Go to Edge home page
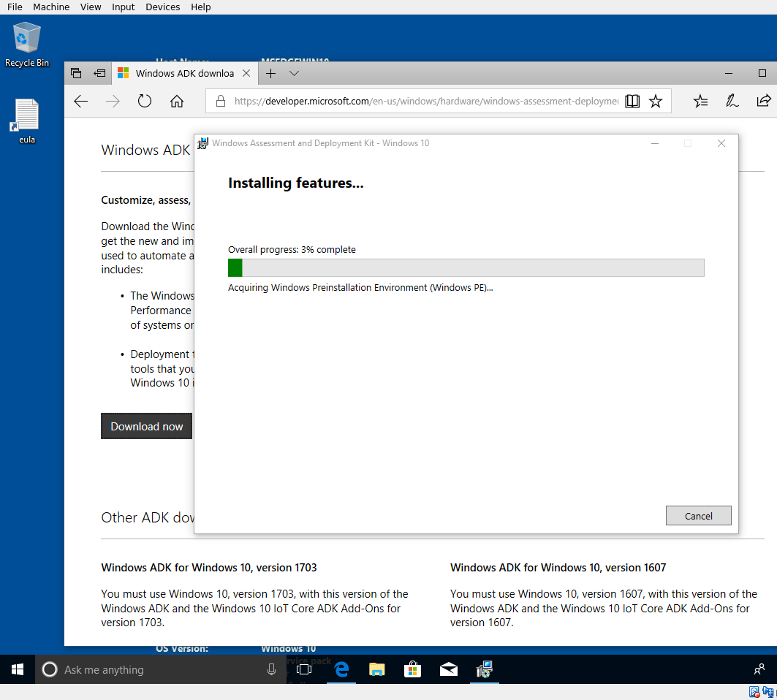The height and width of the screenshot is (700, 777). click(177, 102)
